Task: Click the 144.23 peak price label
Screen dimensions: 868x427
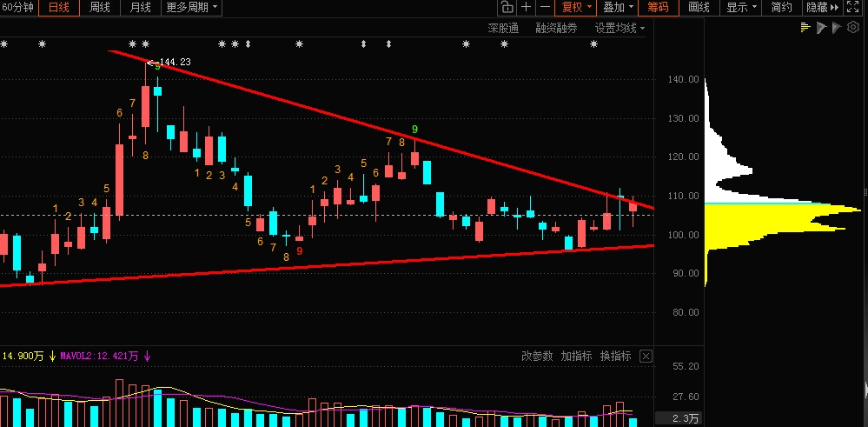Action: (175, 62)
